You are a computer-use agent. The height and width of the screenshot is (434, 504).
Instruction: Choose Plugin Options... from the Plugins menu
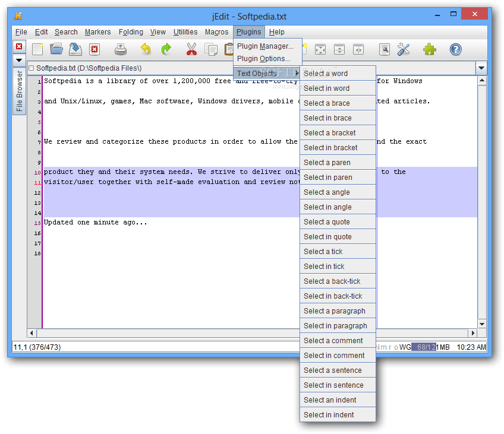point(267,59)
